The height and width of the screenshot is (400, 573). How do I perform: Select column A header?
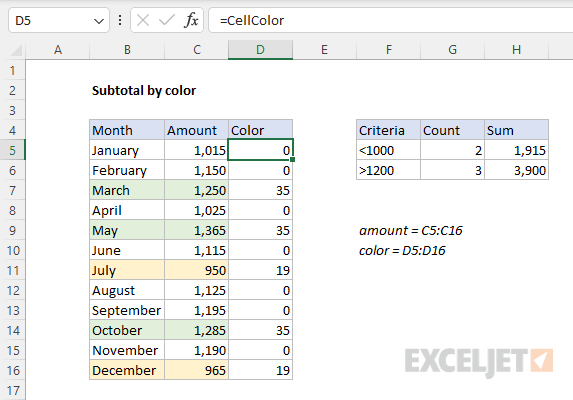(58, 50)
